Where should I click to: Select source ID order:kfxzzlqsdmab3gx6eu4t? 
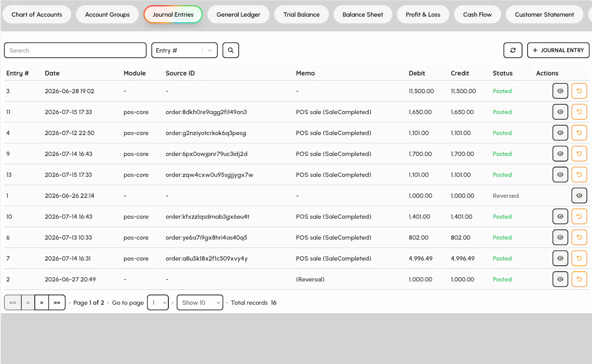208,217
